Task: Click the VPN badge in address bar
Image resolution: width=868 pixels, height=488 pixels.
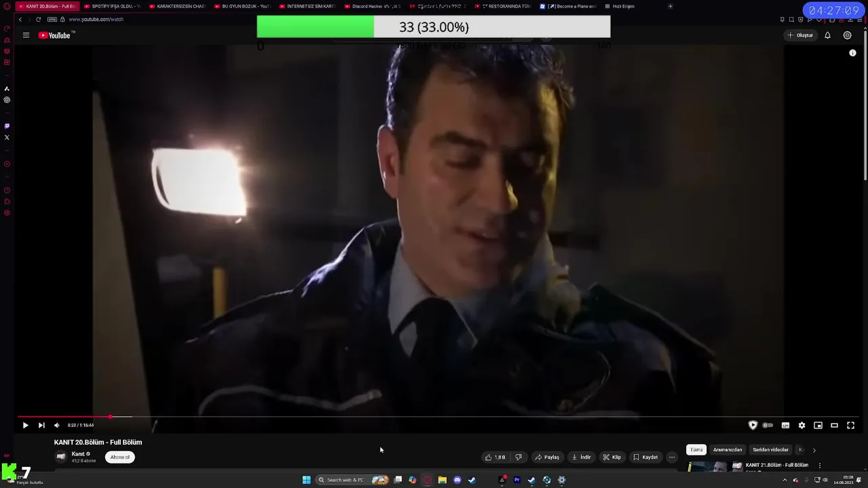Action: 52,20
